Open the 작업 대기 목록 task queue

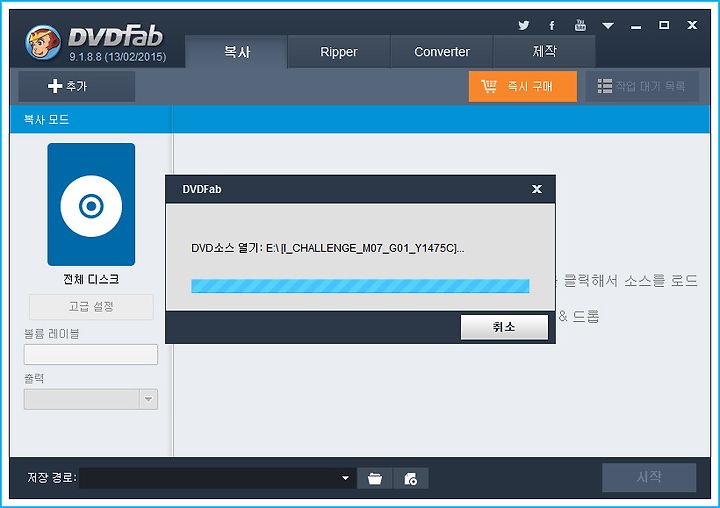coord(642,86)
